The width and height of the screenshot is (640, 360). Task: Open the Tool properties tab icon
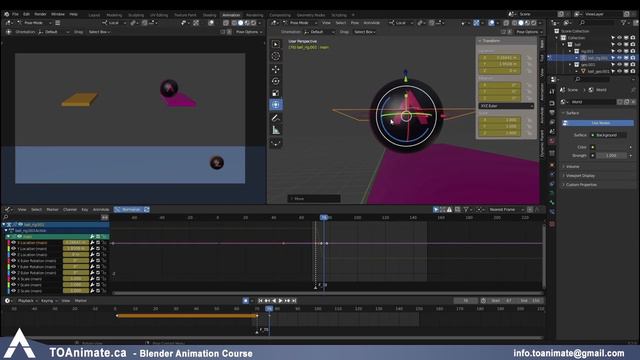[552, 91]
